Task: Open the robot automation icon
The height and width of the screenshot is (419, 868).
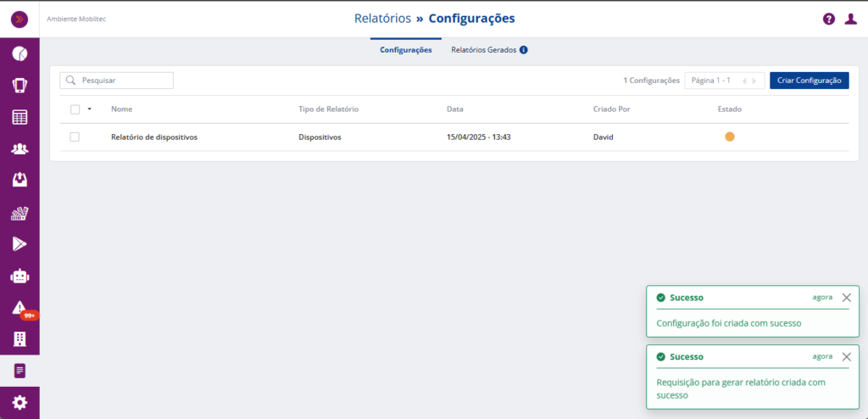Action: pos(19,276)
